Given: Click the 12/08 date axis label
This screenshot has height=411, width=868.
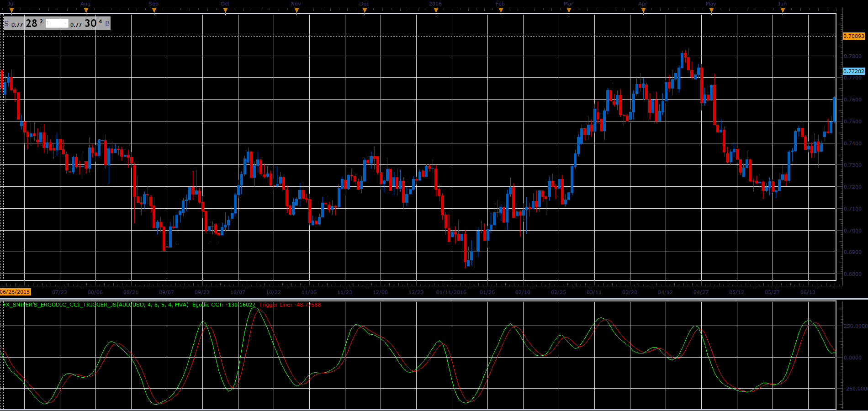Looking at the screenshot, I should 380,292.
